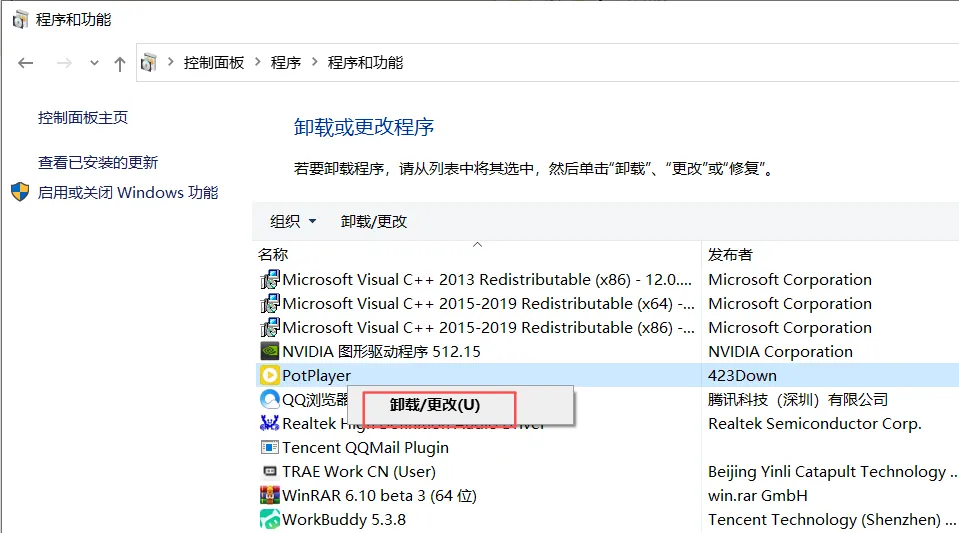Click the Tencent QQMail Plugin icon
This screenshot has width=959, height=533.
(270, 447)
